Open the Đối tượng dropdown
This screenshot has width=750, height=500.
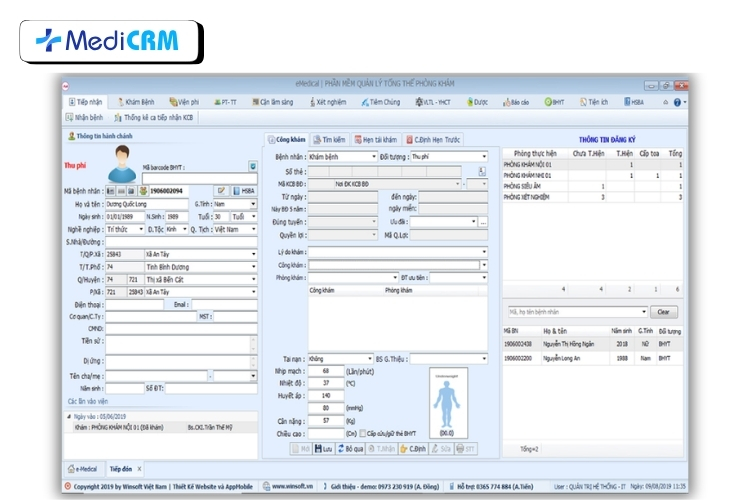[484, 157]
